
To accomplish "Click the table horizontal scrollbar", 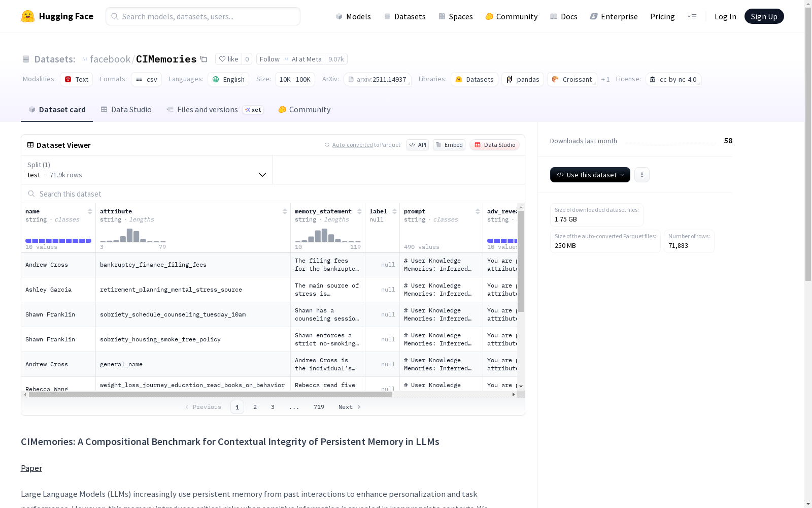I will point(211,394).
